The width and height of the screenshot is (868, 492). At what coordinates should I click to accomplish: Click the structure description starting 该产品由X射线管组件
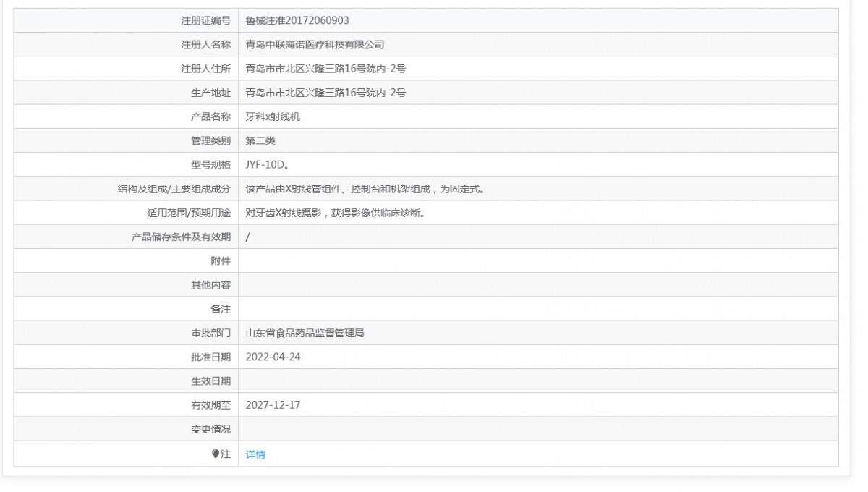(365, 189)
